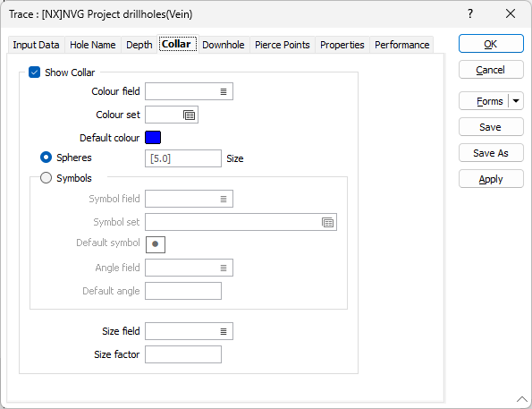Switch to the Hole Name tab
Screen dimensions: 532x409
(x=93, y=45)
